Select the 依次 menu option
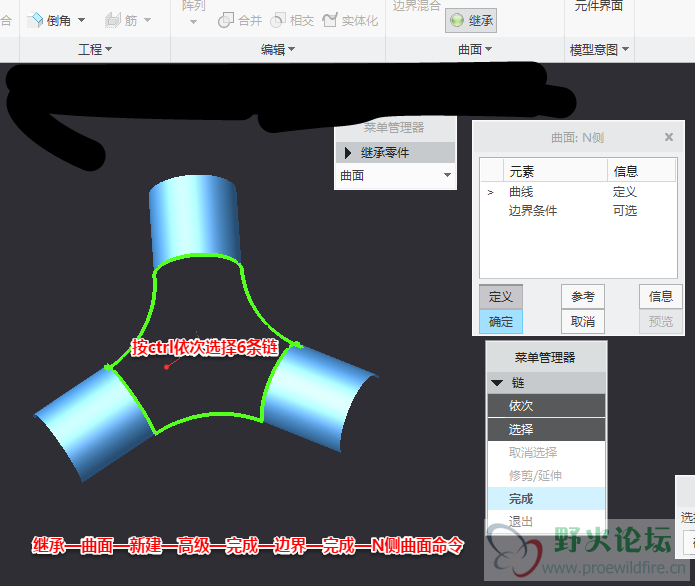The width and height of the screenshot is (695, 586). pos(547,406)
